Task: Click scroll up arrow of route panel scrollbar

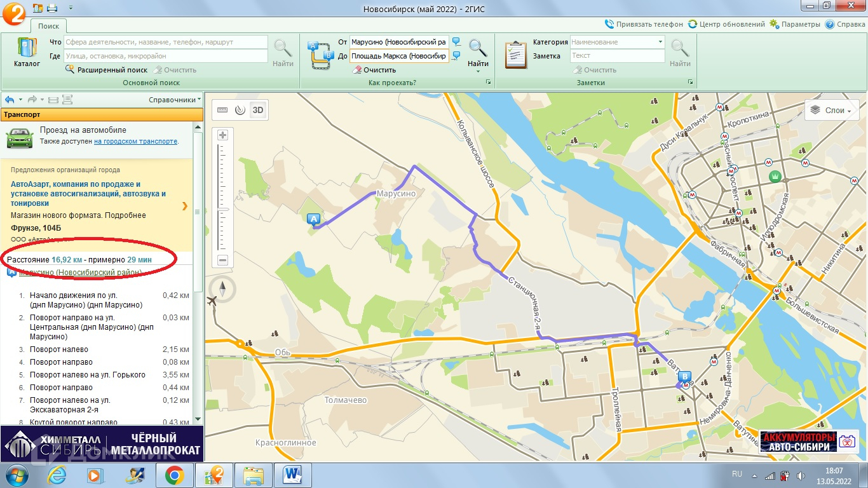Action: 198,127
